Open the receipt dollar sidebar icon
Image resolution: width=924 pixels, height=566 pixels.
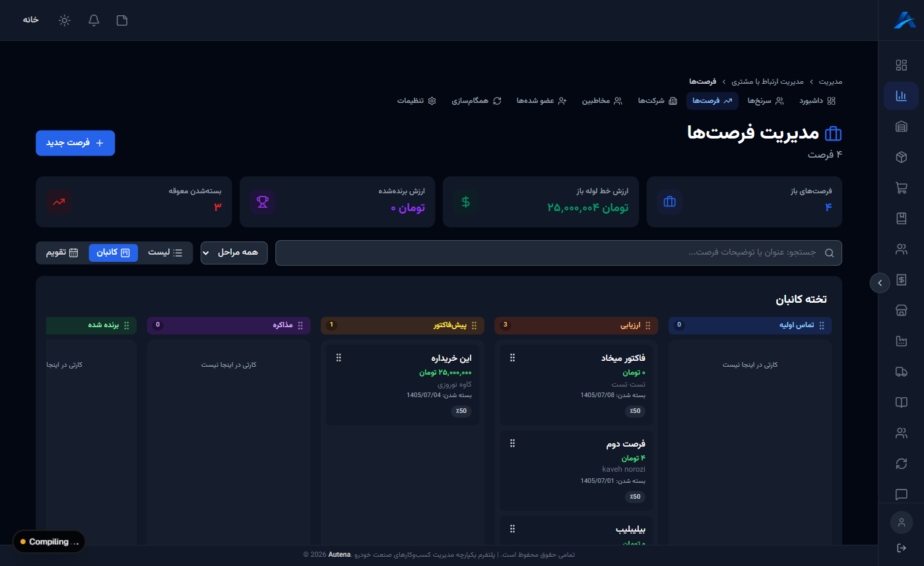(901, 280)
